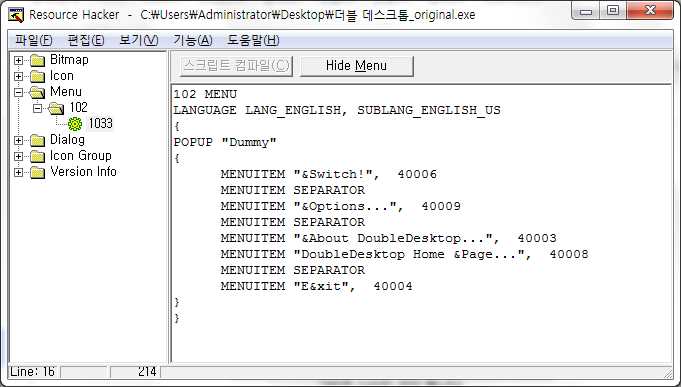Select the Version Info folder icon
The width and height of the screenshot is (681, 387).
coord(38,172)
